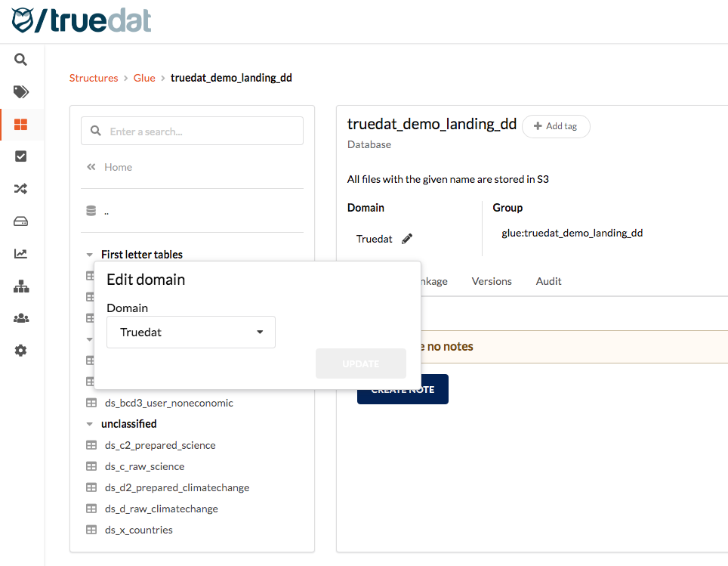Image resolution: width=728 pixels, height=566 pixels.
Task: Click the pencil icon beside Truedat domain
Action: (x=407, y=239)
